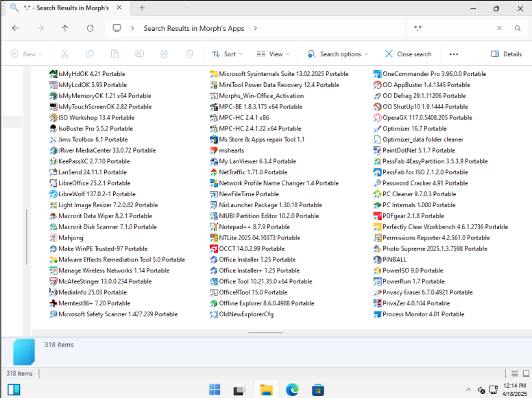
Task: Select Morphs_Win-Office_Activation entry
Action: point(256,96)
